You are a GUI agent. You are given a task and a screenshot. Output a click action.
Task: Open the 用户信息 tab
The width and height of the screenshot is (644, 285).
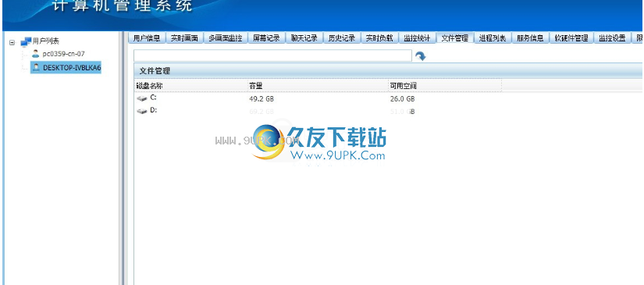pos(147,38)
